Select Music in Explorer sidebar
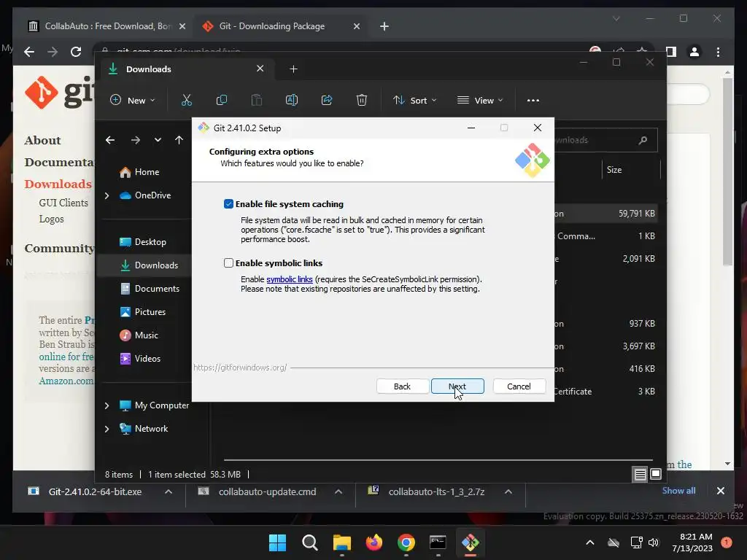Image resolution: width=747 pixels, height=560 pixels. click(139, 335)
